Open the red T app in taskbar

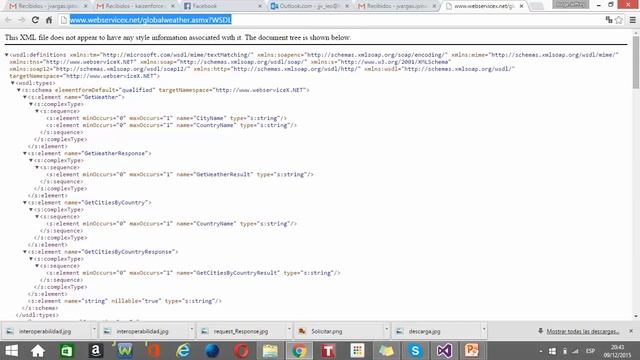coord(328,351)
